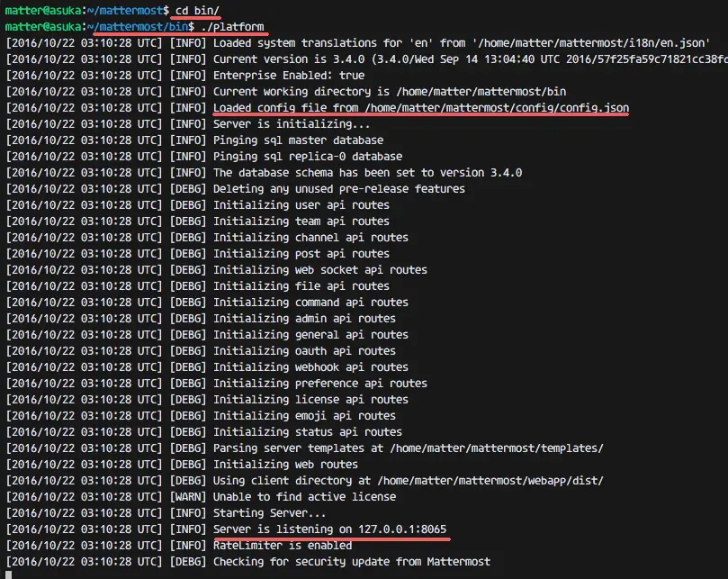Click the terminal cursor block at bottom

coord(8,574)
